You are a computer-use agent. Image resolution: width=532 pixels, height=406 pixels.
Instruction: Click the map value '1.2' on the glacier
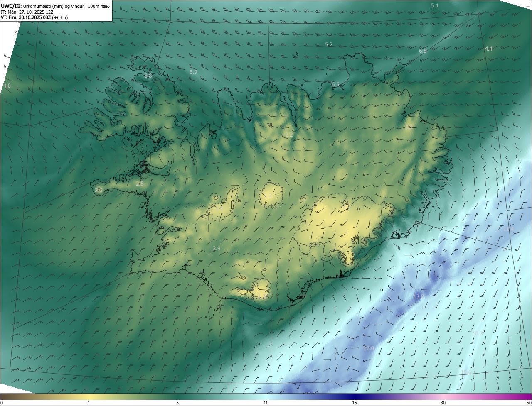[268, 195]
